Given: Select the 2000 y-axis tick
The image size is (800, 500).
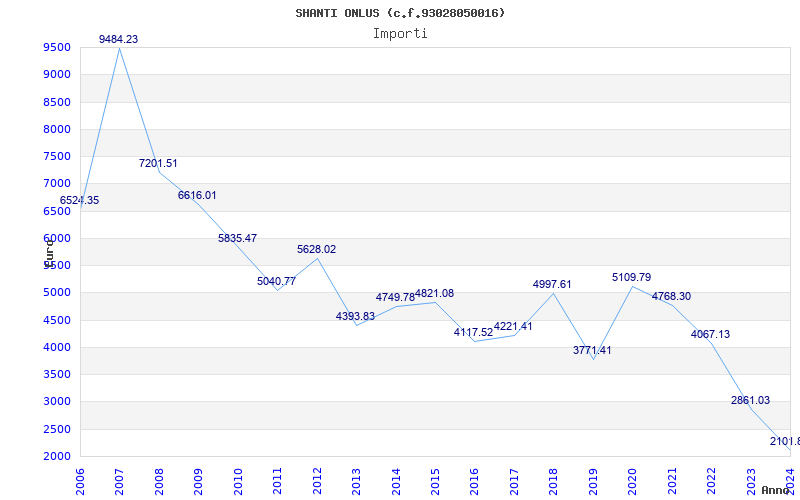Looking at the screenshot, I should [57, 456].
